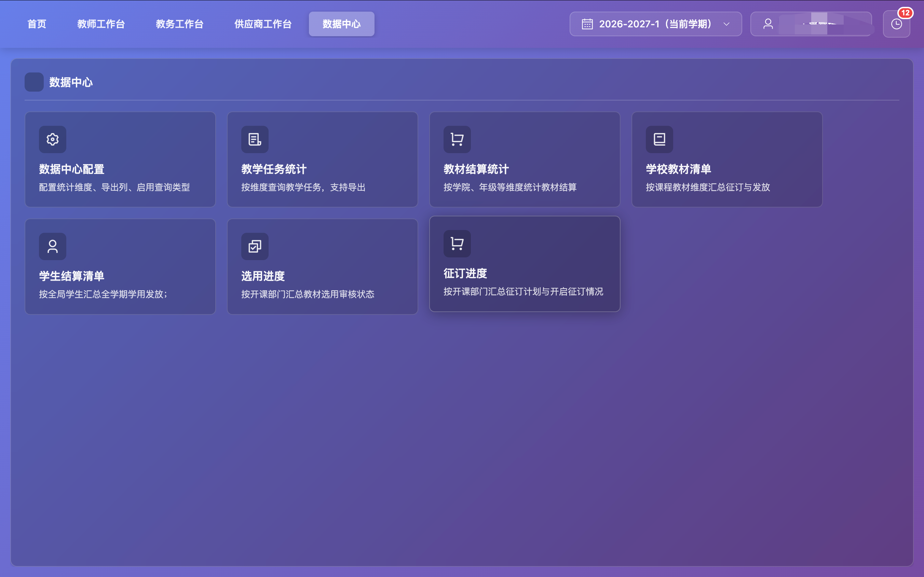Click text 配置统计维度、导出列、启用查询类型

point(114,187)
